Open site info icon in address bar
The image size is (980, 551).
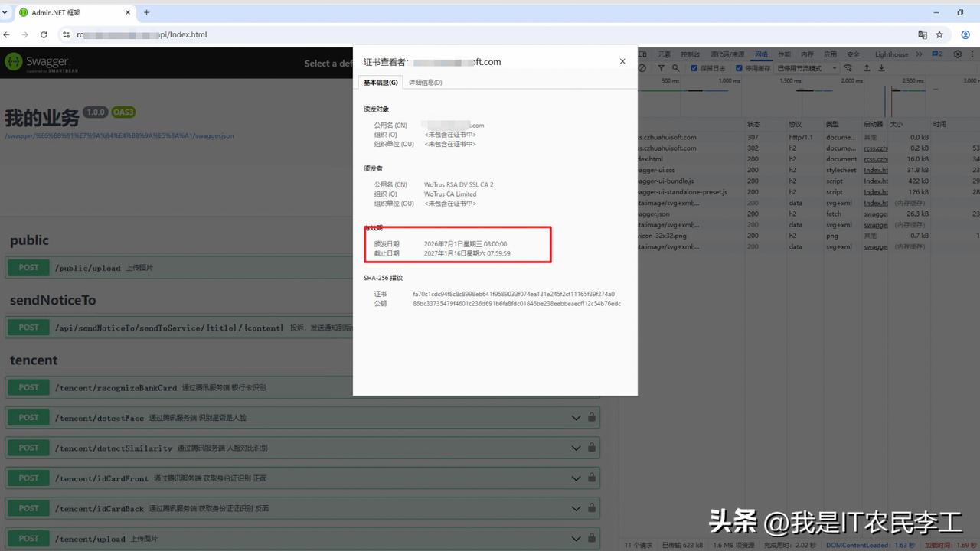coord(66,34)
